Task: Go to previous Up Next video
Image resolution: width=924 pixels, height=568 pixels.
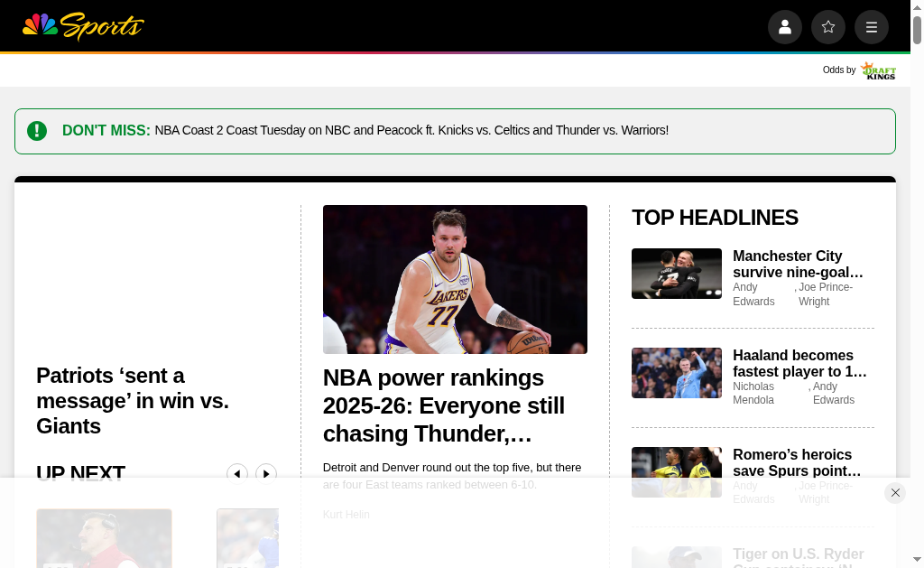Action: [x=237, y=474]
